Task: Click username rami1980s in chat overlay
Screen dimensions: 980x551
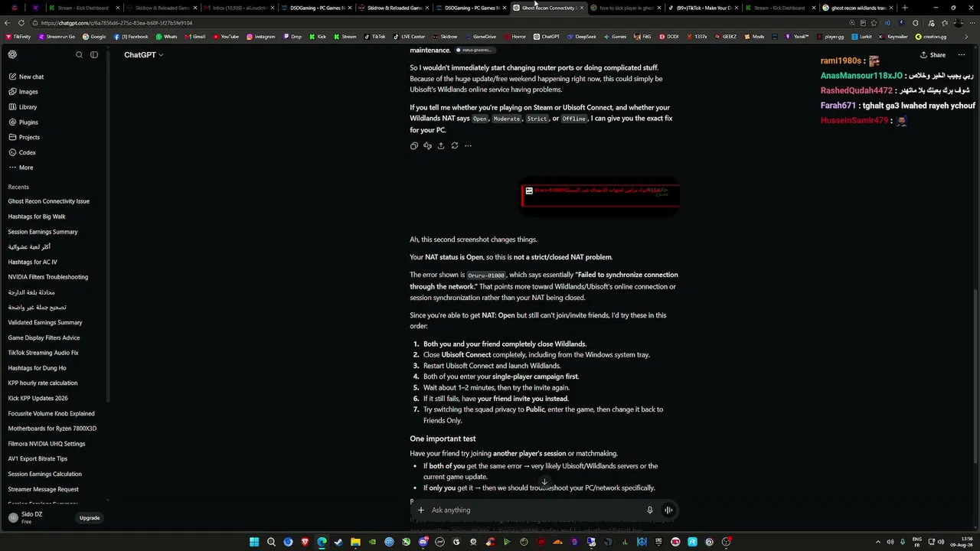Action: coord(841,61)
